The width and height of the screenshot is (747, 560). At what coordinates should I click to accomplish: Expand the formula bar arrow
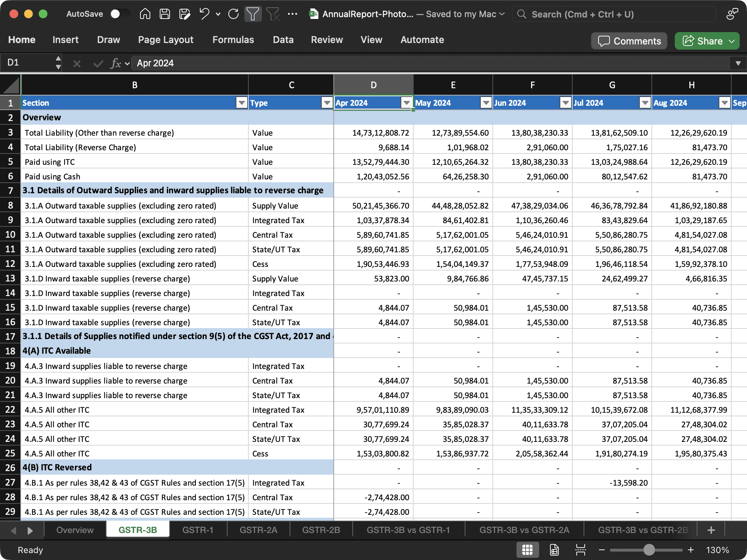pos(738,63)
